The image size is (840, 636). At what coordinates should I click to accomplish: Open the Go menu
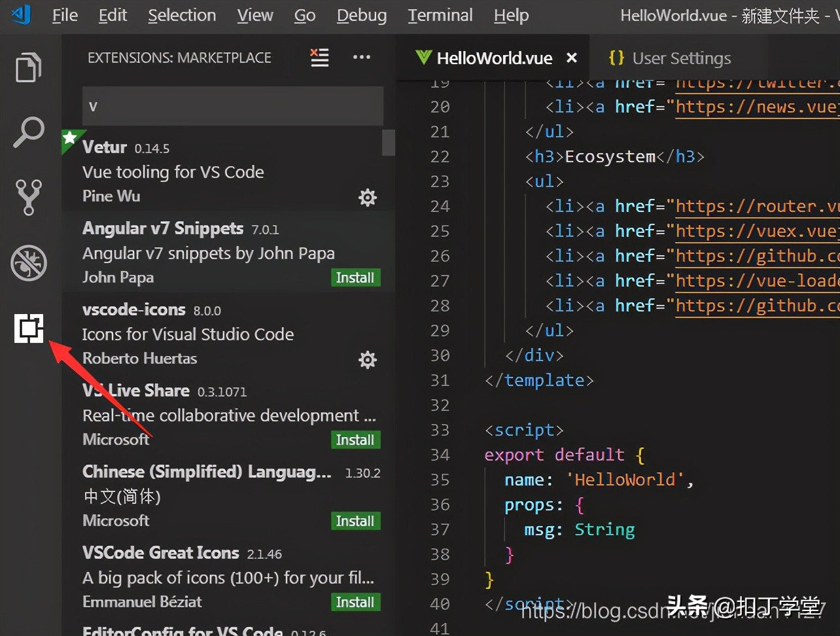pos(305,15)
